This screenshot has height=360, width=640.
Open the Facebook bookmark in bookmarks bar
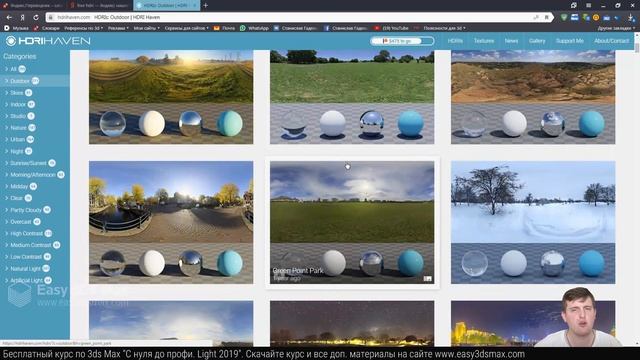click(345, 28)
